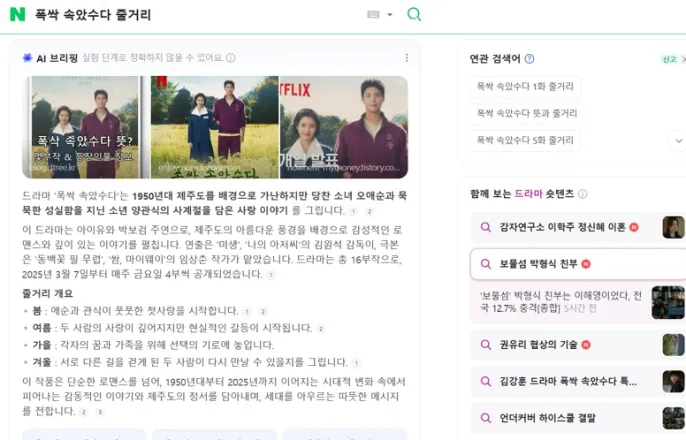Open the AI 브리핑 three-dot menu
Viewport: 686px width, 440px height.
tap(407, 58)
